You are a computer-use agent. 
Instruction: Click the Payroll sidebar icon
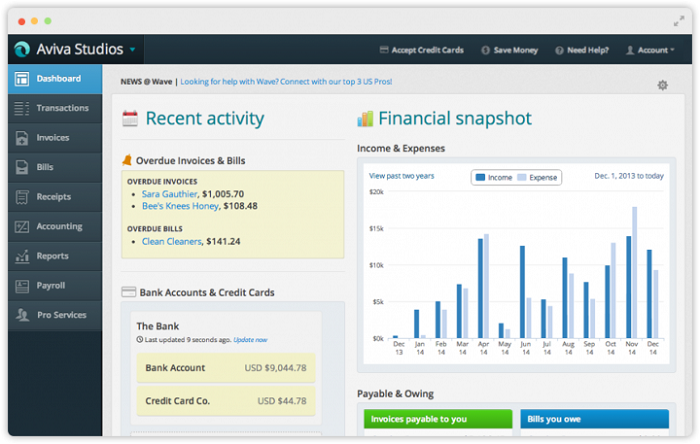point(22,286)
